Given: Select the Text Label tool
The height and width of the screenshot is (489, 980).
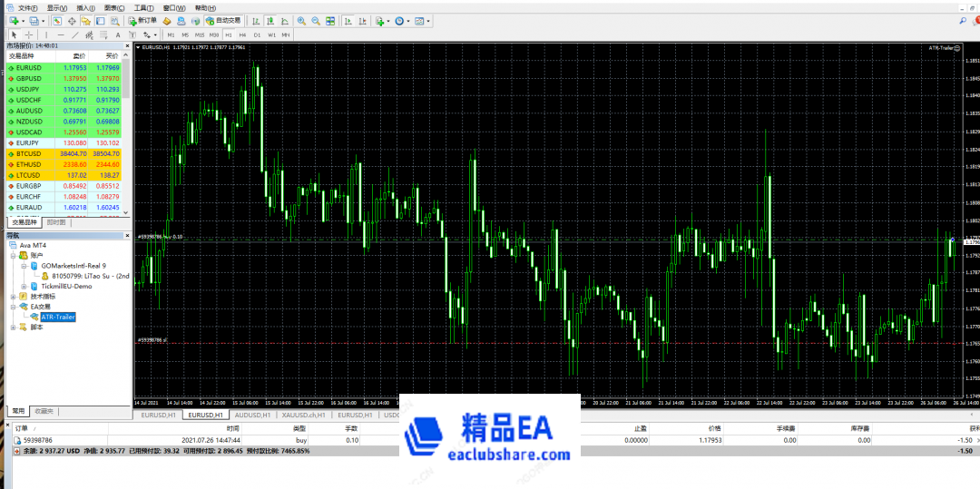Looking at the screenshot, I should tap(132, 35).
